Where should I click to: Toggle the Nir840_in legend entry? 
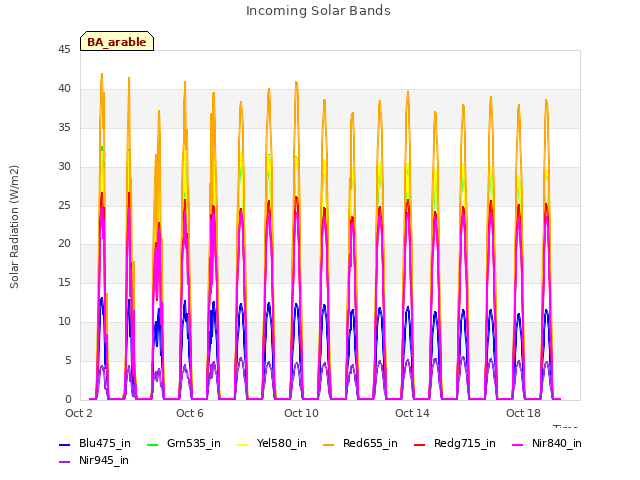pos(547,444)
